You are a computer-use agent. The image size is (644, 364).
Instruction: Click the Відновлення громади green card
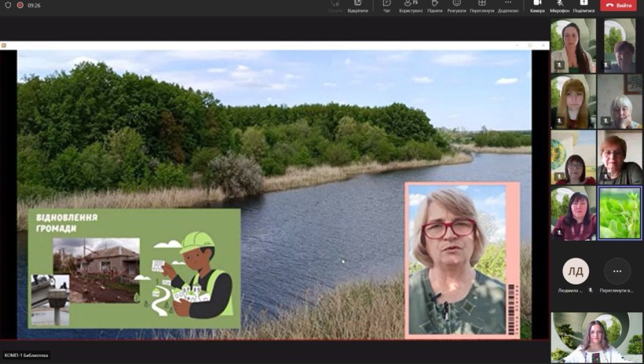tap(134, 268)
